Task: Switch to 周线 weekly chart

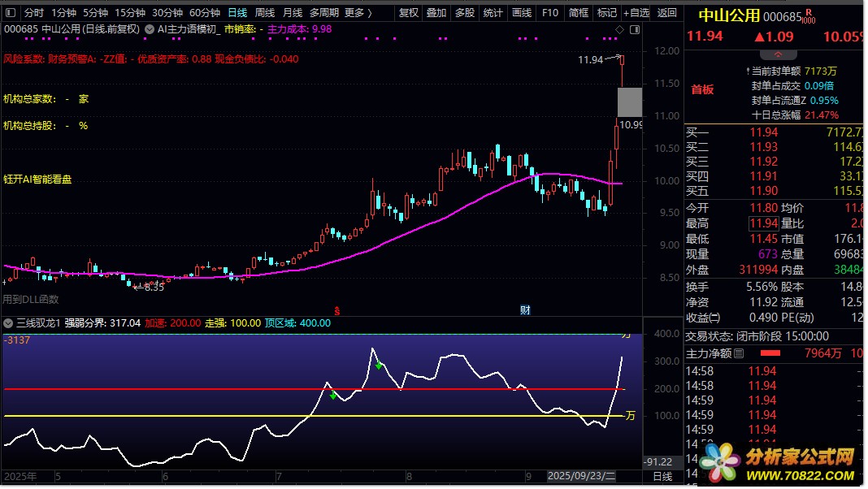Action: (265, 13)
